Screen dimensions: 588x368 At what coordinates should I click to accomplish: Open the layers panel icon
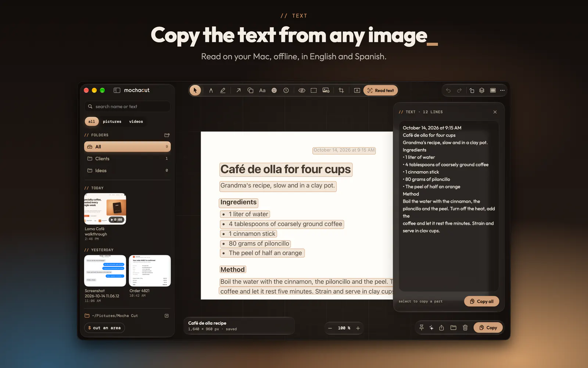tap(482, 90)
